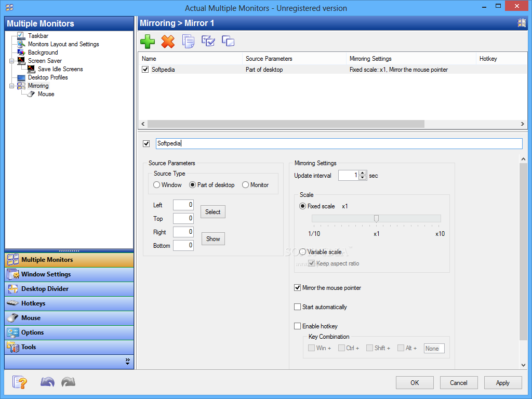Click the Mouse tree item icon
532x399 pixels.
coord(31,94)
